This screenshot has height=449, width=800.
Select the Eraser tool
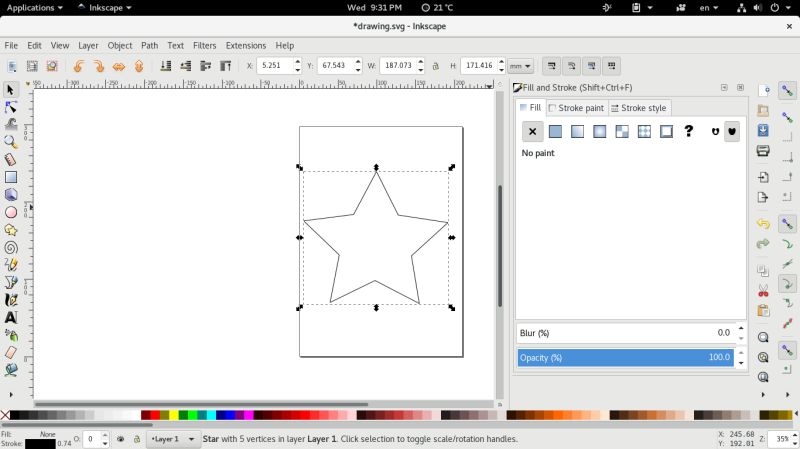pos(10,352)
